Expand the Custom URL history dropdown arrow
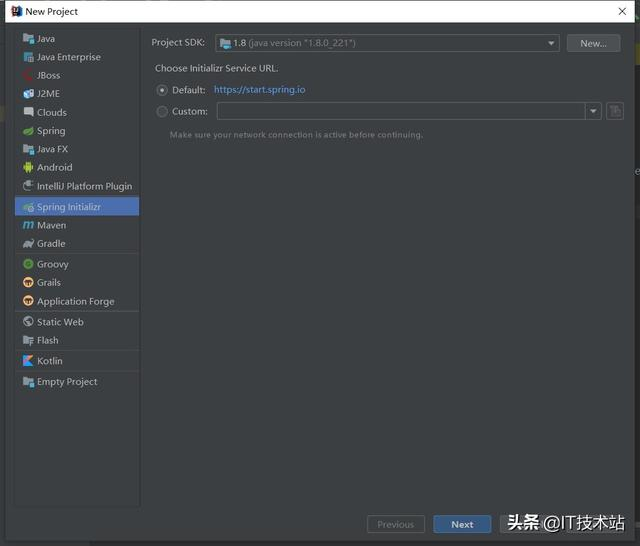The height and width of the screenshot is (546, 640). pyautogui.click(x=593, y=111)
